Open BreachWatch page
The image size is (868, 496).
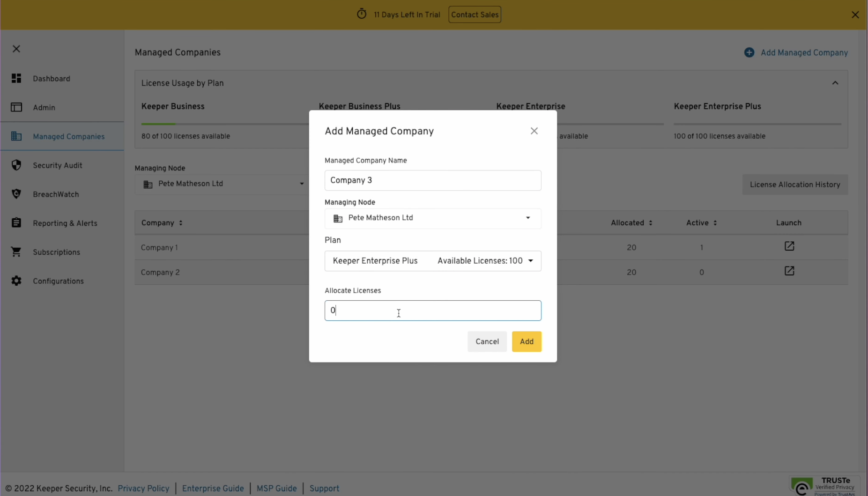pos(56,194)
